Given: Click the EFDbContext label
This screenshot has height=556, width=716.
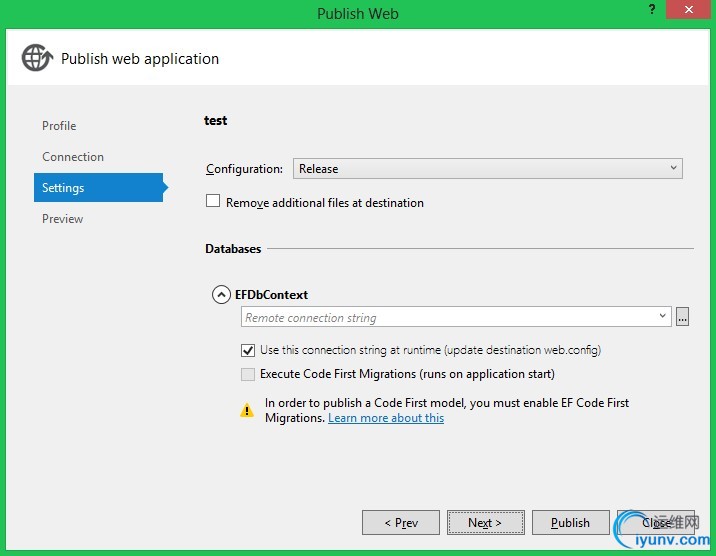Looking at the screenshot, I should pos(271,295).
